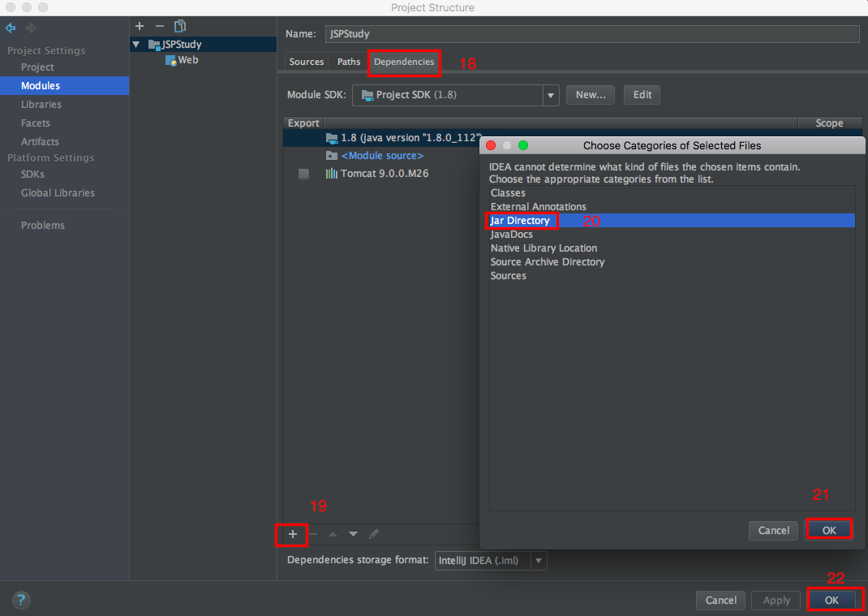Viewport: 868px width, 616px height.
Task: Add a new module with plus icon
Action: (x=140, y=26)
